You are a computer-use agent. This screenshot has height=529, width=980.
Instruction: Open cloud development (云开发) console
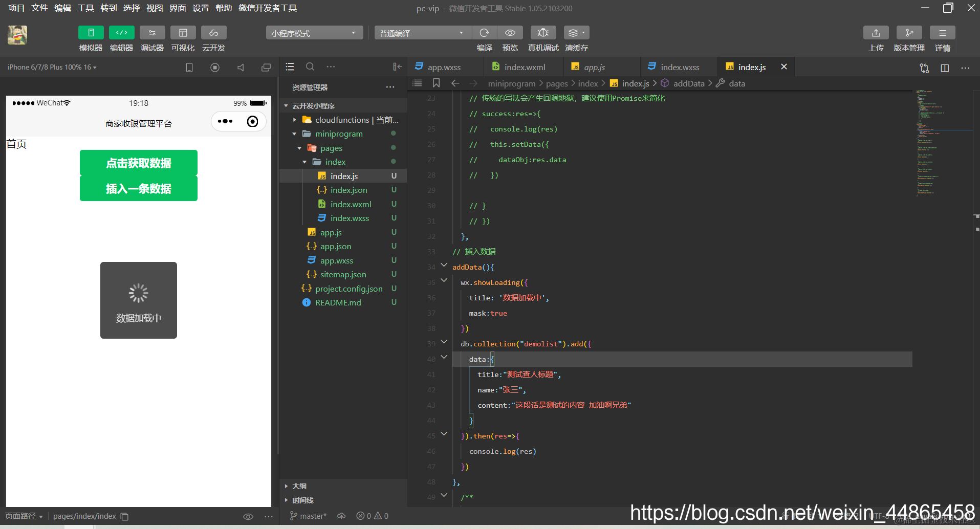(x=214, y=33)
